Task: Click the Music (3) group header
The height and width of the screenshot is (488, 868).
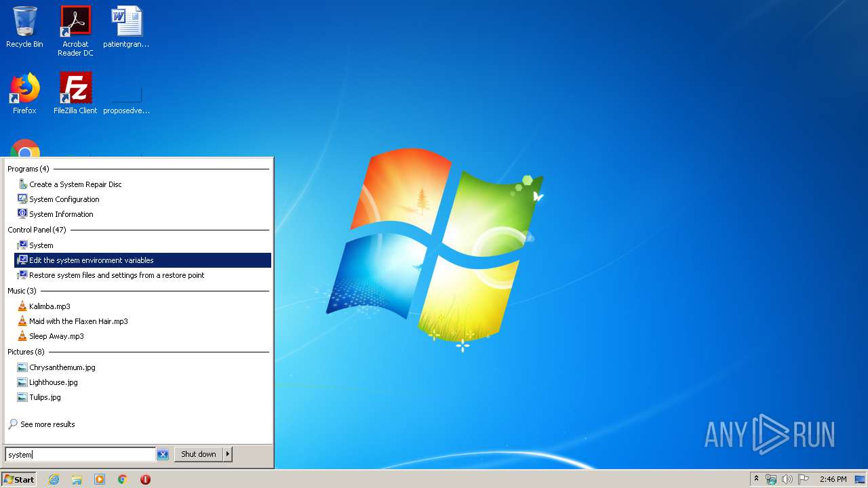Action: pyautogui.click(x=22, y=291)
